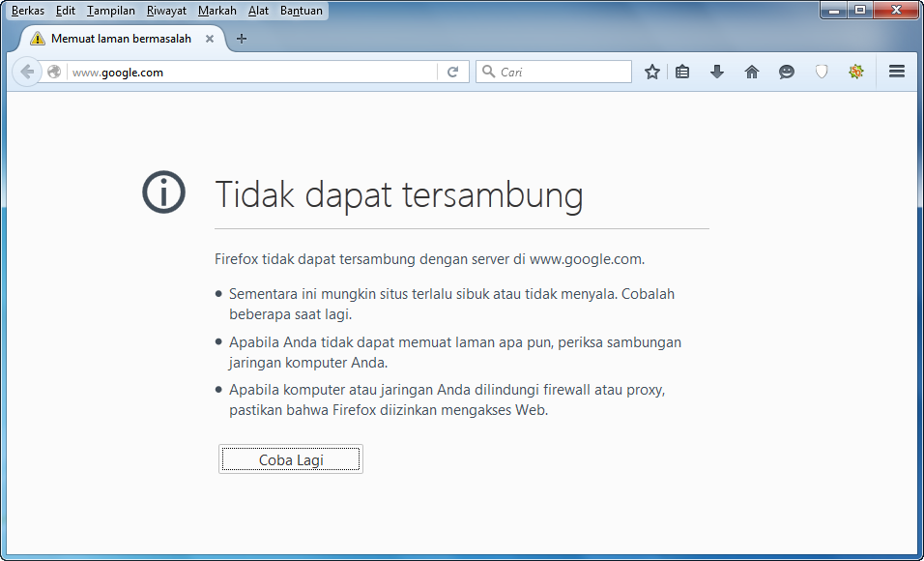This screenshot has width=924, height=561.
Task: Click the shield icon in toolbar
Action: (x=821, y=72)
